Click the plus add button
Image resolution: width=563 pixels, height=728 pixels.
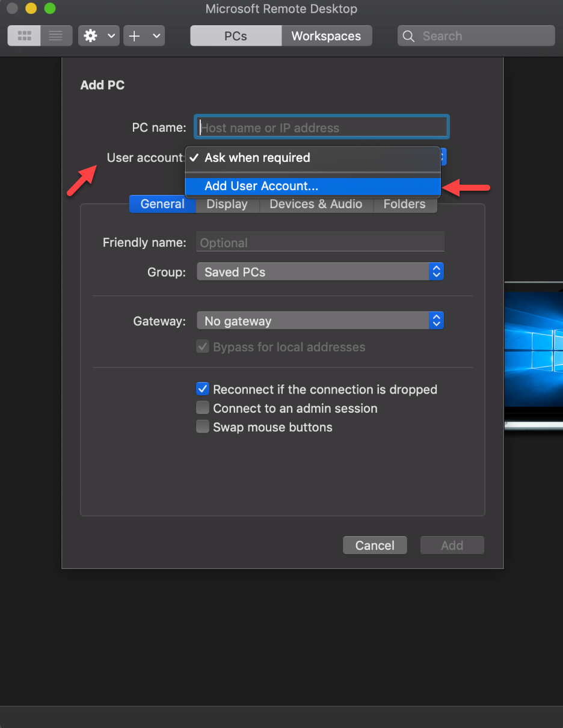point(135,36)
